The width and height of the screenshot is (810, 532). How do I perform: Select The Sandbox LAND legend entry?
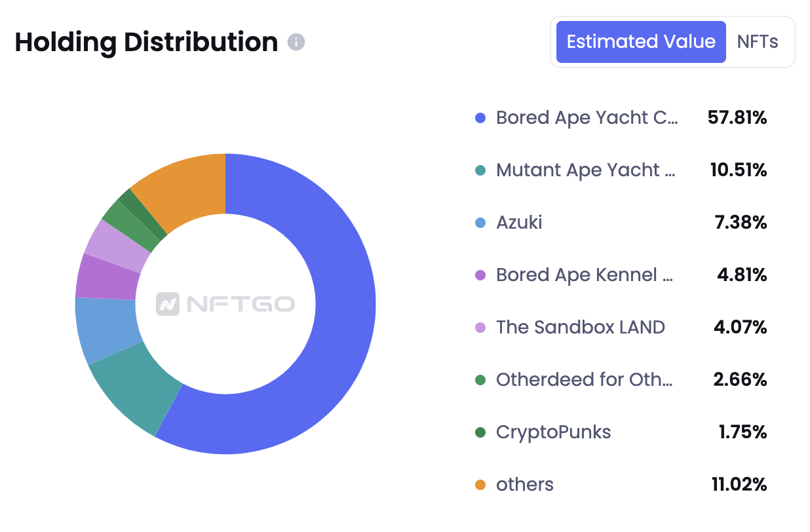[x=580, y=328]
